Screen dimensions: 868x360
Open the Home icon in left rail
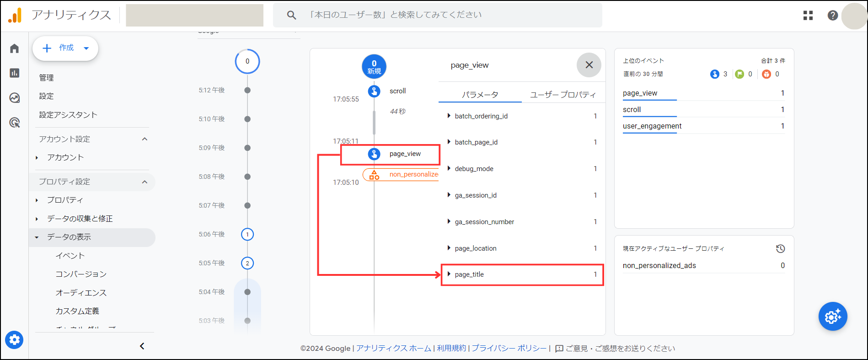(x=15, y=48)
